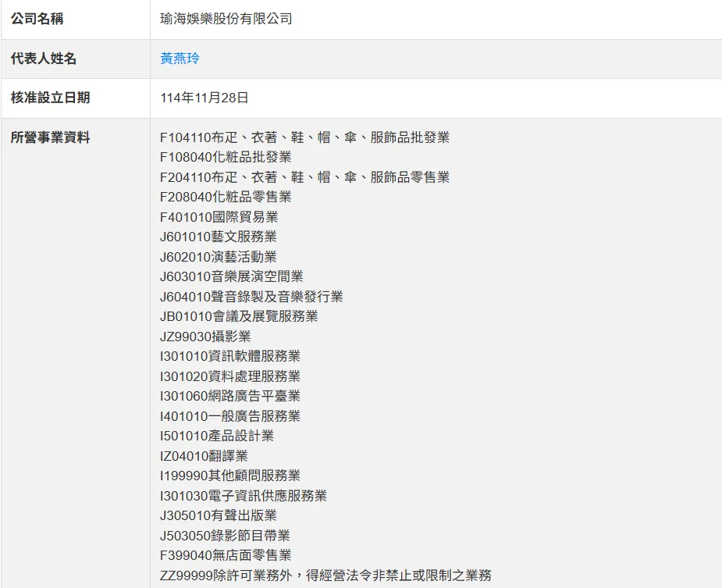Click the 代表人姓名 label cell
The image size is (722, 588).
pyautogui.click(x=76, y=59)
